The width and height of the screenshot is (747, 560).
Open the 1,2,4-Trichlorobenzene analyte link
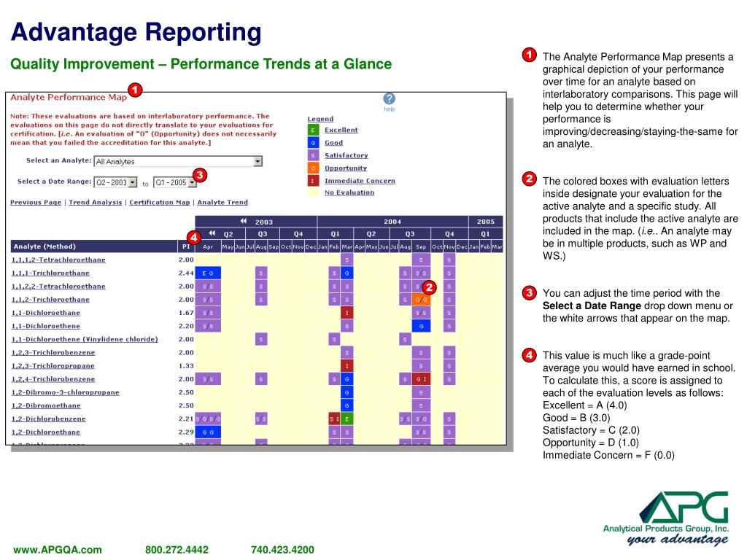[53, 379]
